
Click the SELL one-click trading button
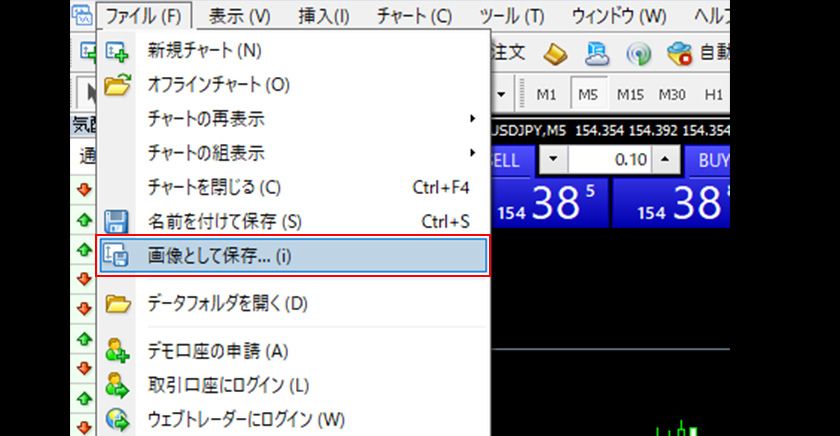point(512,161)
